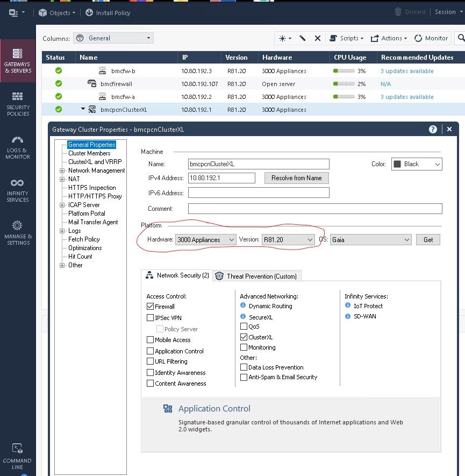The height and width of the screenshot is (476, 465).
Task: Enable the Mobile Access checkbox
Action: [x=150, y=339]
